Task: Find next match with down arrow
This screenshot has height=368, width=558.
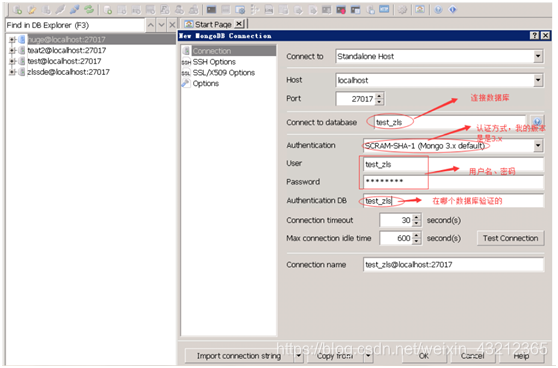Action: pyautogui.click(x=162, y=25)
